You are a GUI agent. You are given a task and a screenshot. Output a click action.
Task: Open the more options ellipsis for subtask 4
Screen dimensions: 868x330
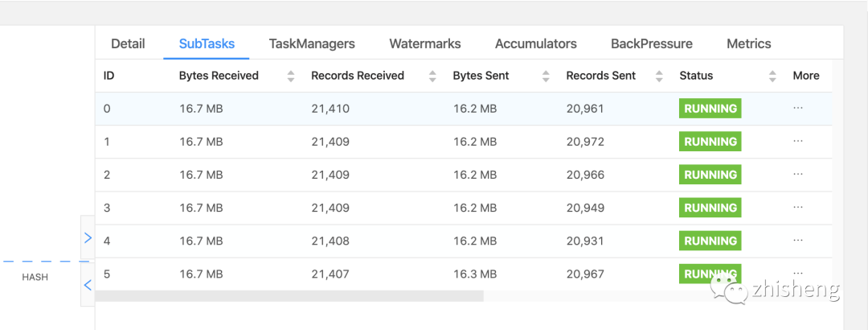click(798, 240)
